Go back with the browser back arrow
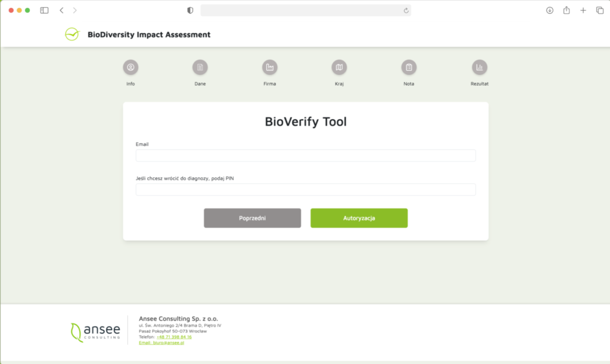This screenshot has height=364, width=610. coord(61,11)
